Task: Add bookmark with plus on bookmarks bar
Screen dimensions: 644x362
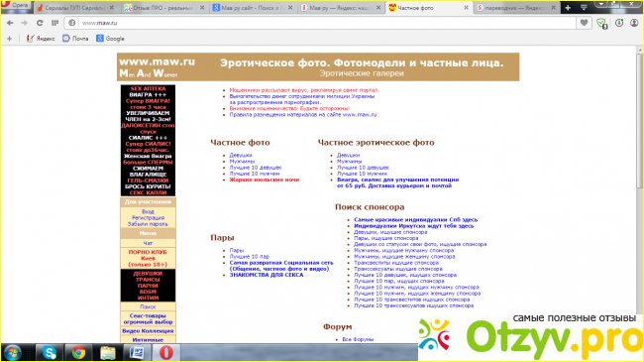Action: [x=9, y=39]
